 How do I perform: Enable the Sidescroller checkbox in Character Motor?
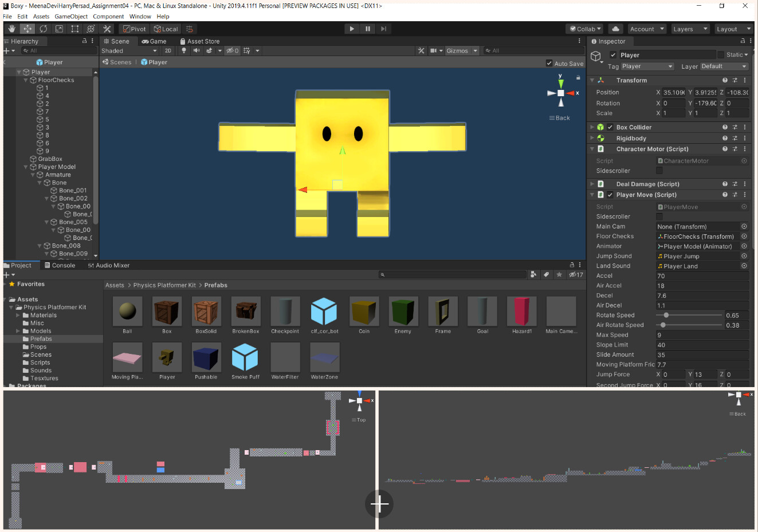(659, 170)
